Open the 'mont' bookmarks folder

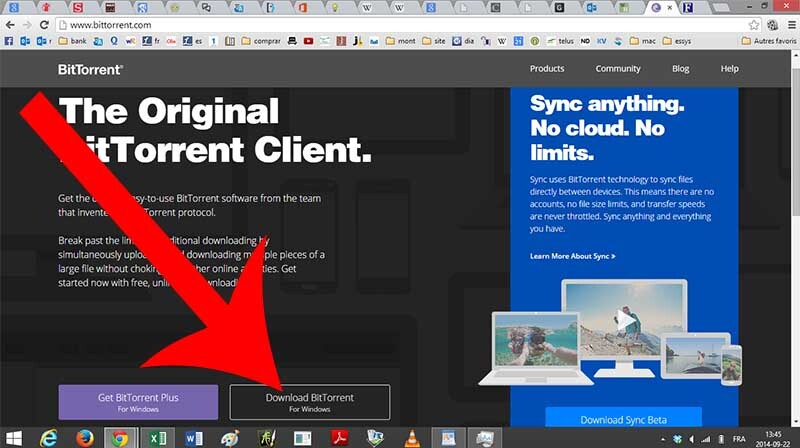[401, 41]
